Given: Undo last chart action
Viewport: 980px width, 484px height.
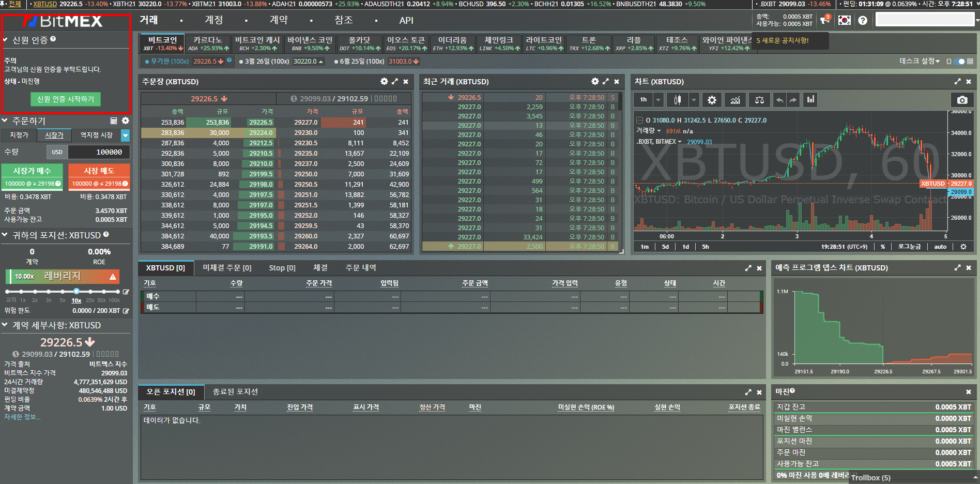Looking at the screenshot, I should point(779,100).
